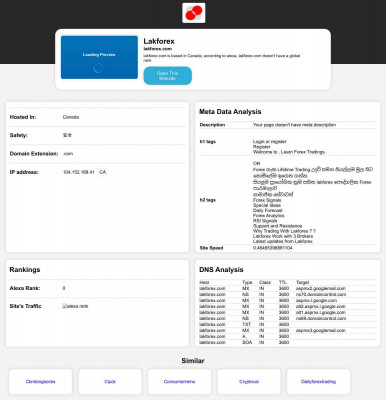Click the lakforex.com domain subtitle

158,49
